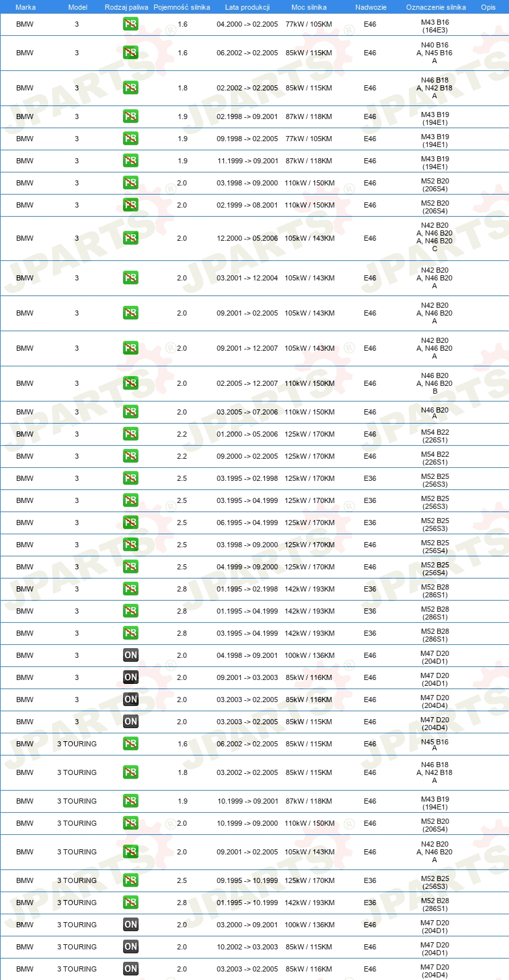Click the diesel ON icon for 09.2001 -> 03.2003
The image size is (509, 980).
130,677
